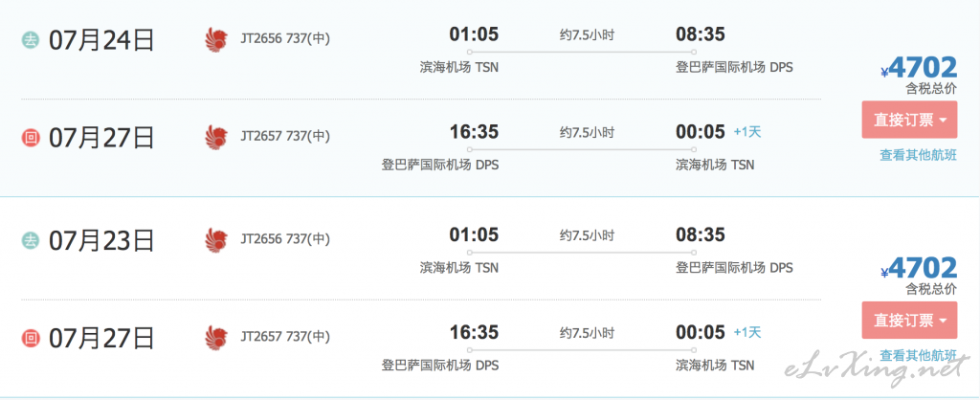Click the +1天 indicator in first itinerary
Viewport: 980px width, 400px height.
click(746, 132)
